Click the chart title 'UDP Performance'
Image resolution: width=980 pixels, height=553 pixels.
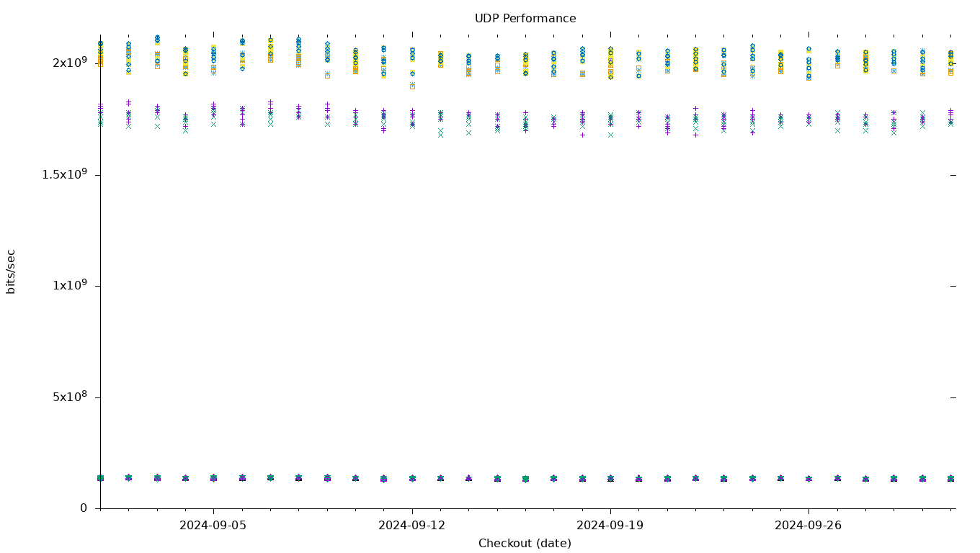[525, 19]
